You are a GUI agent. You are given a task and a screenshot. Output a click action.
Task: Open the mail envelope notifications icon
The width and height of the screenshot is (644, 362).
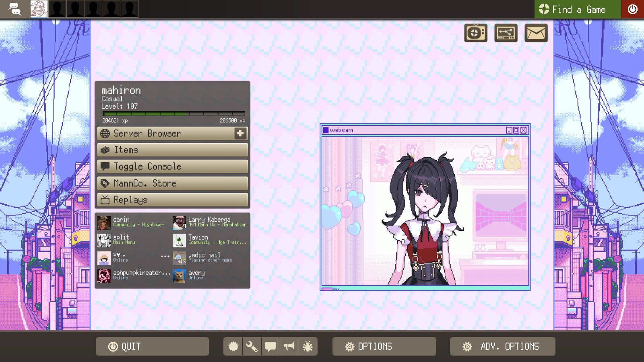536,33
